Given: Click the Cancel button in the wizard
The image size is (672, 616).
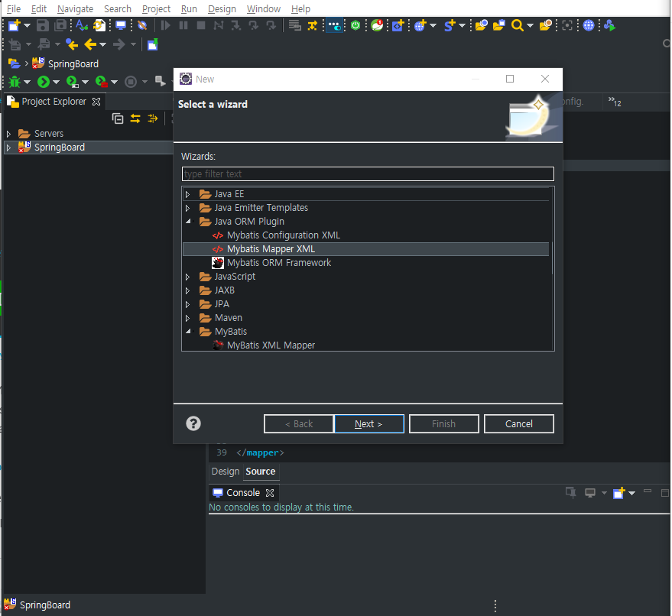Looking at the screenshot, I should tap(518, 423).
